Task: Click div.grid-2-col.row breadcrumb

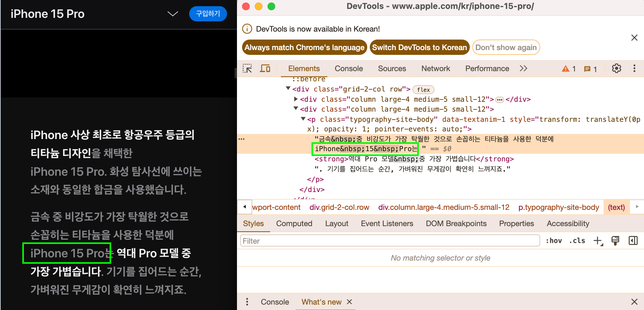Action: click(x=339, y=207)
